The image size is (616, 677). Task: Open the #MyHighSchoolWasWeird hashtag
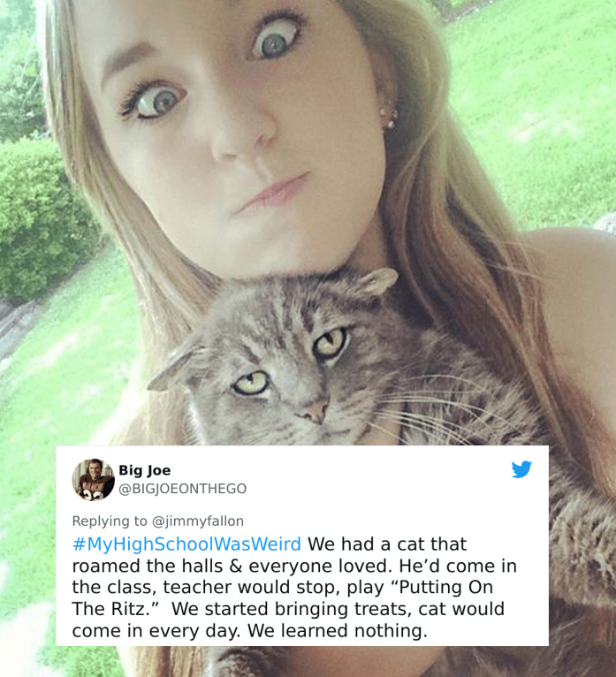(x=186, y=544)
